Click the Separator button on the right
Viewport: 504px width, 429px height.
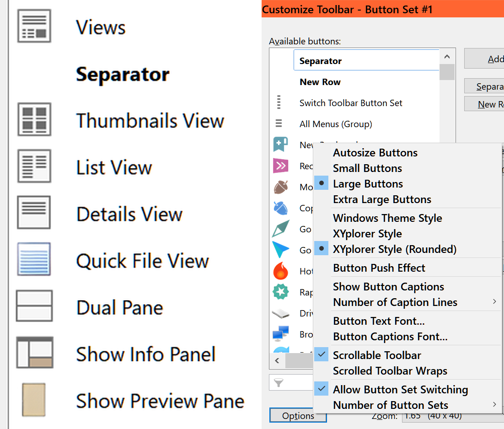(x=484, y=86)
